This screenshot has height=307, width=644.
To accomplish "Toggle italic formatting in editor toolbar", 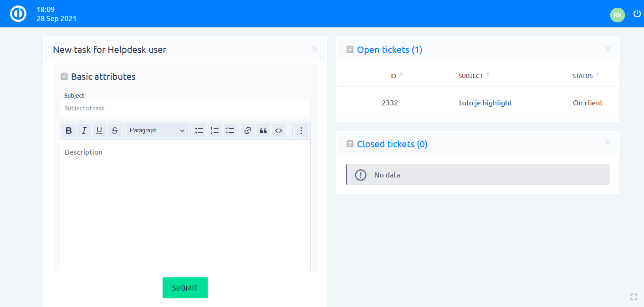I will click(84, 130).
